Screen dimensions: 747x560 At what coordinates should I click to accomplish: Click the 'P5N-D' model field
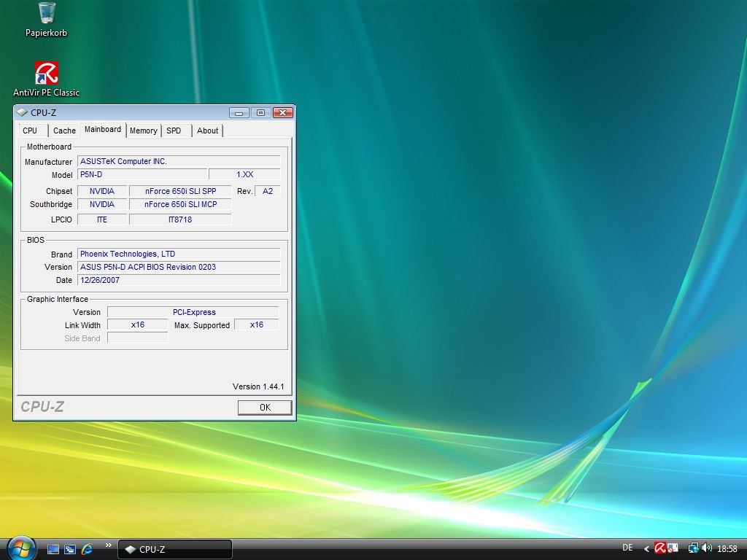(x=142, y=174)
